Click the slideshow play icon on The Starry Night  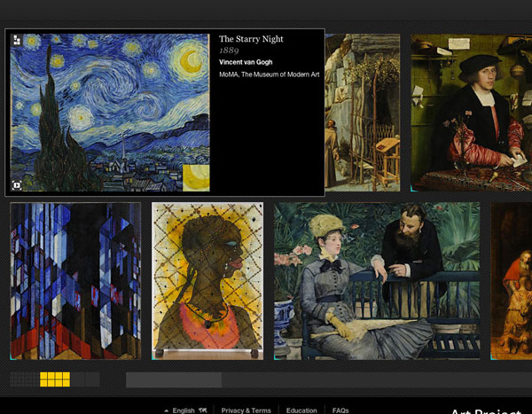pyautogui.click(x=17, y=185)
